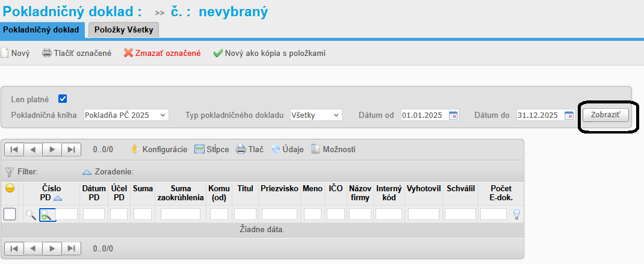Sort by Suma column header
The image size is (644, 264).
click(x=143, y=188)
